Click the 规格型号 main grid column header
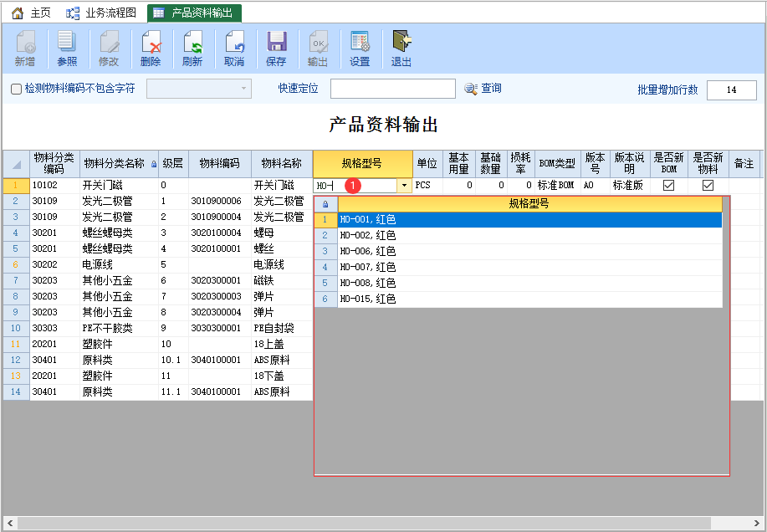The width and height of the screenshot is (767, 532). pos(362,164)
